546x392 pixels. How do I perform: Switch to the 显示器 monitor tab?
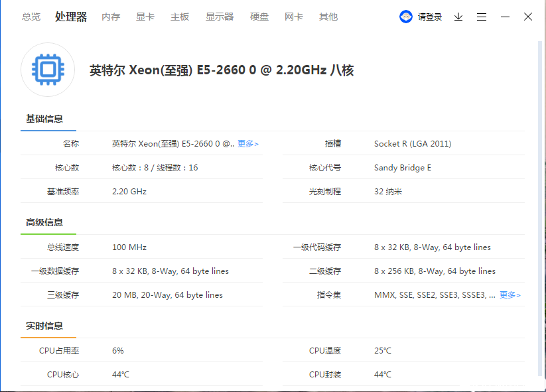(x=220, y=17)
